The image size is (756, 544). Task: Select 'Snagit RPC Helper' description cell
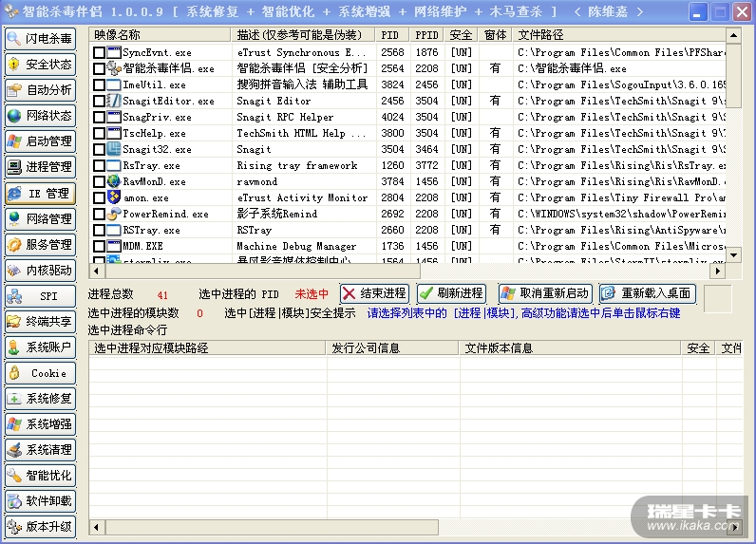coord(303,117)
